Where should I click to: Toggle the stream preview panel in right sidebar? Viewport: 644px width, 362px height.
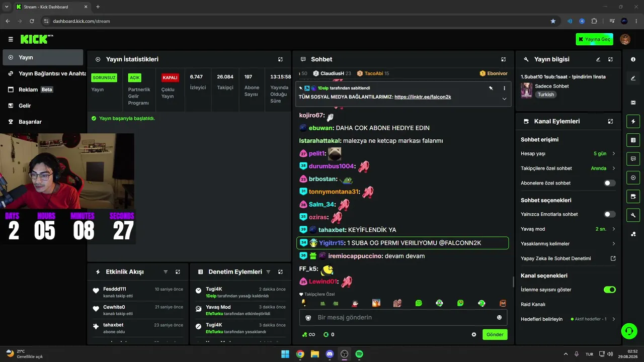(633, 177)
